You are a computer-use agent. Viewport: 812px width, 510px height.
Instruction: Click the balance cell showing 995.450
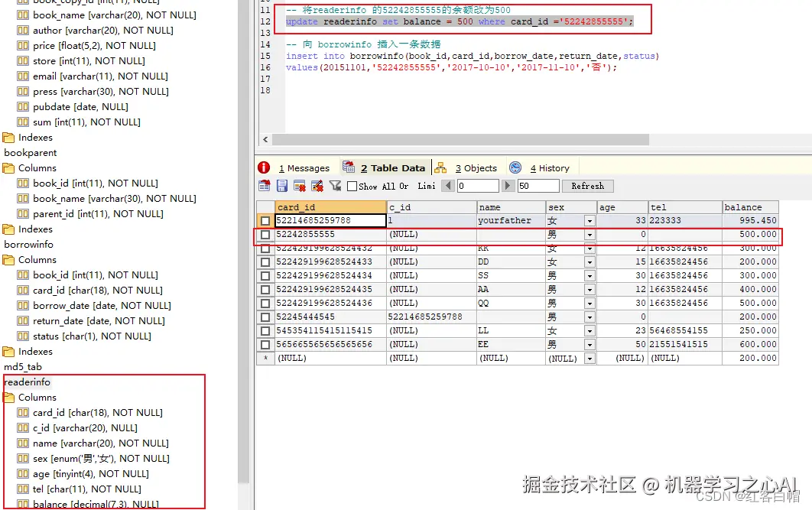pos(750,220)
